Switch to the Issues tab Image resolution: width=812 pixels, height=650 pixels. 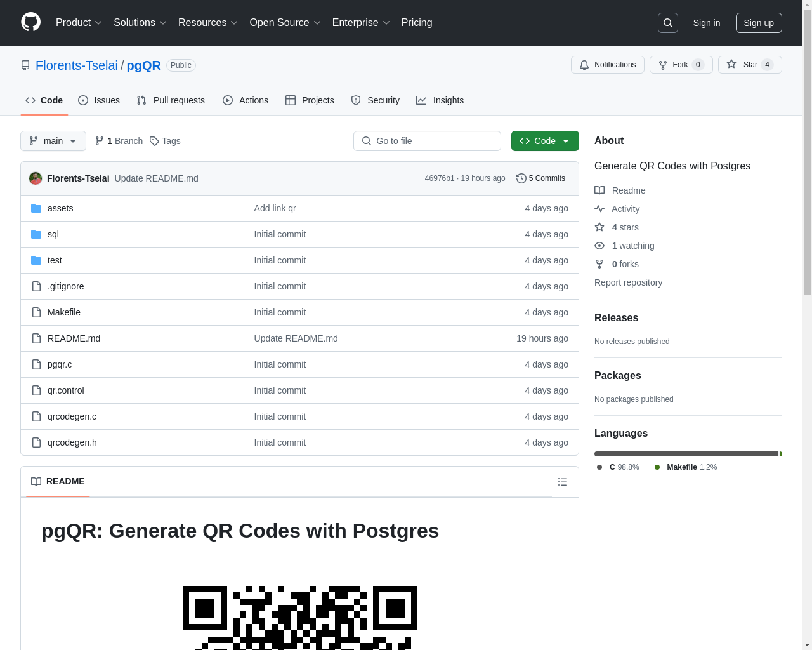click(x=99, y=100)
